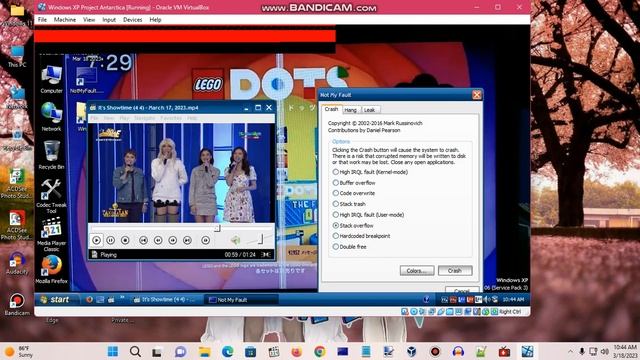Select the Double free radio button
The image size is (640, 360).
point(336,247)
